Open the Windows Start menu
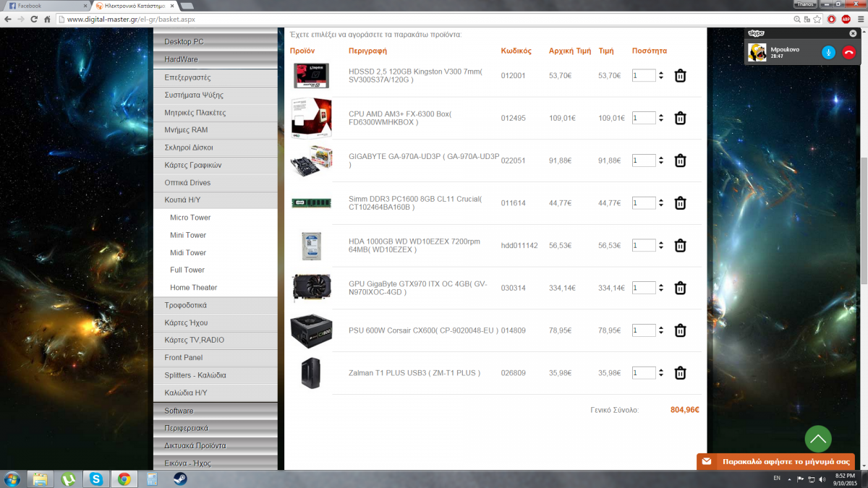Viewport: 868px width, 488px height. [x=12, y=479]
